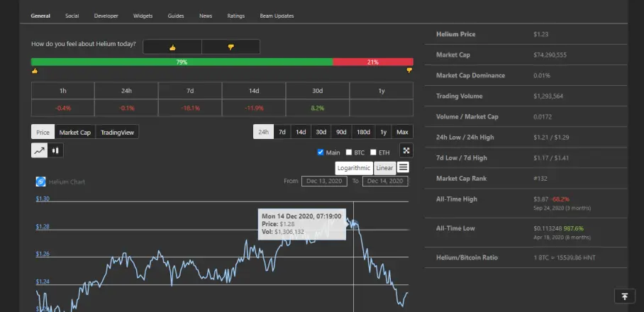Enable the ETH comparison checkbox
Screen dimensions: 644x312
click(373, 152)
